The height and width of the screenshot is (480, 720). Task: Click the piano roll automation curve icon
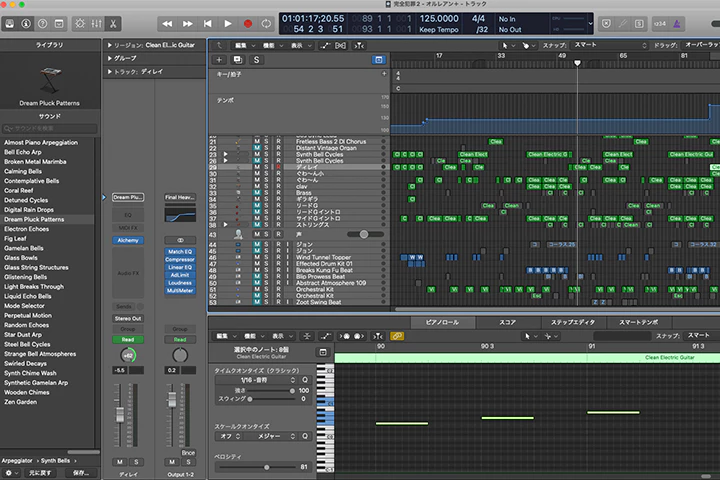tap(326, 336)
